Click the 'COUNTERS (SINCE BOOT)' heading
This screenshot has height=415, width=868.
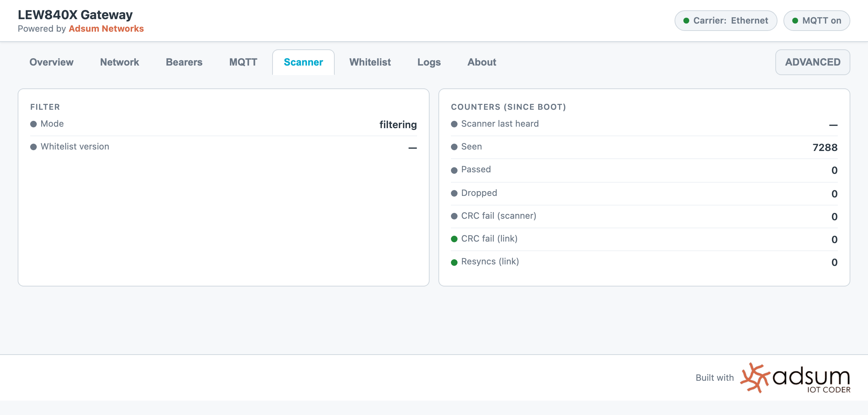pos(508,107)
